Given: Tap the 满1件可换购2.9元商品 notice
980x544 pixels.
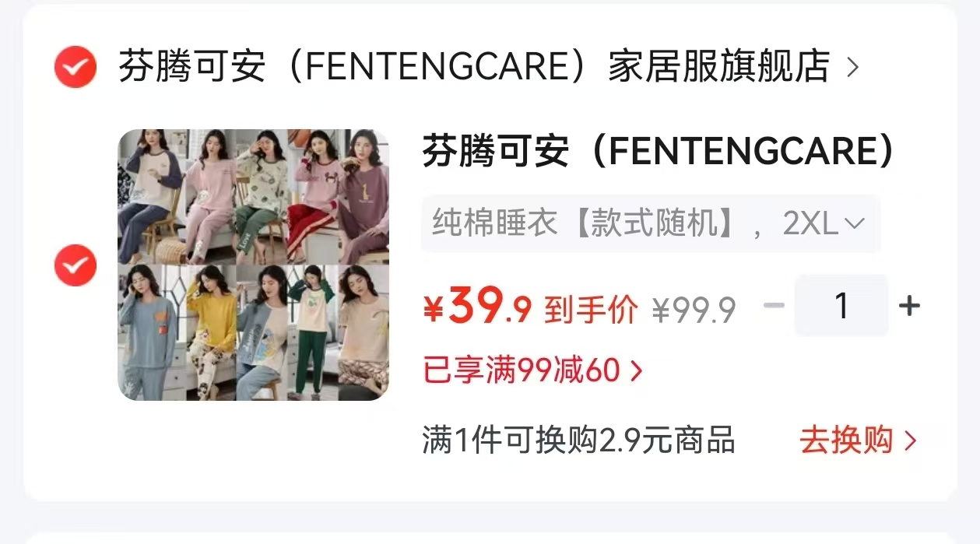Looking at the screenshot, I should (578, 440).
